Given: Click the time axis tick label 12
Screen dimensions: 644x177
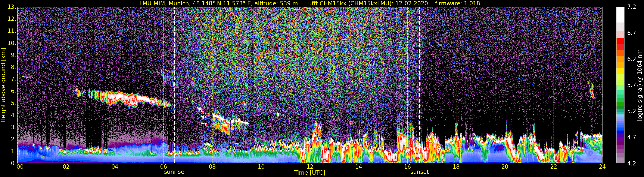Looking at the screenshot, I should 310,167.
